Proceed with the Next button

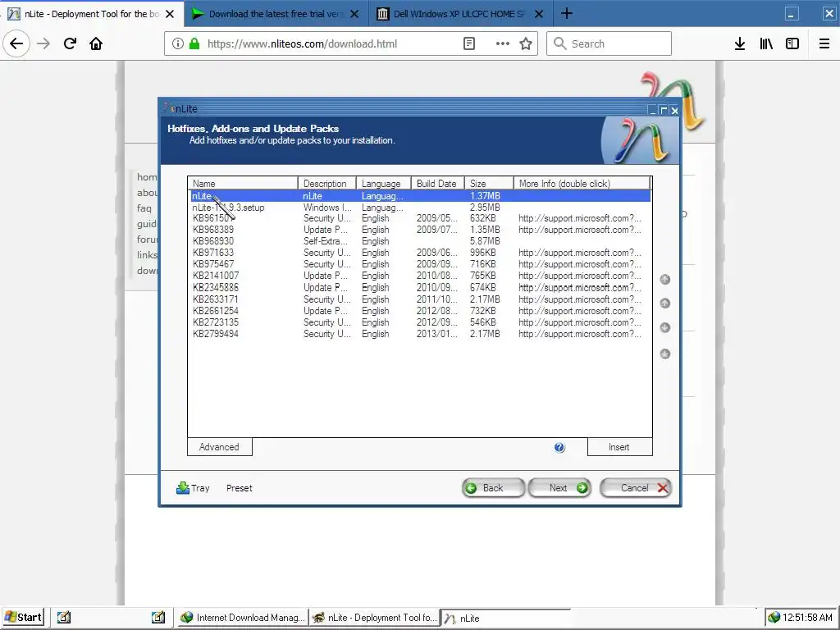(x=559, y=488)
